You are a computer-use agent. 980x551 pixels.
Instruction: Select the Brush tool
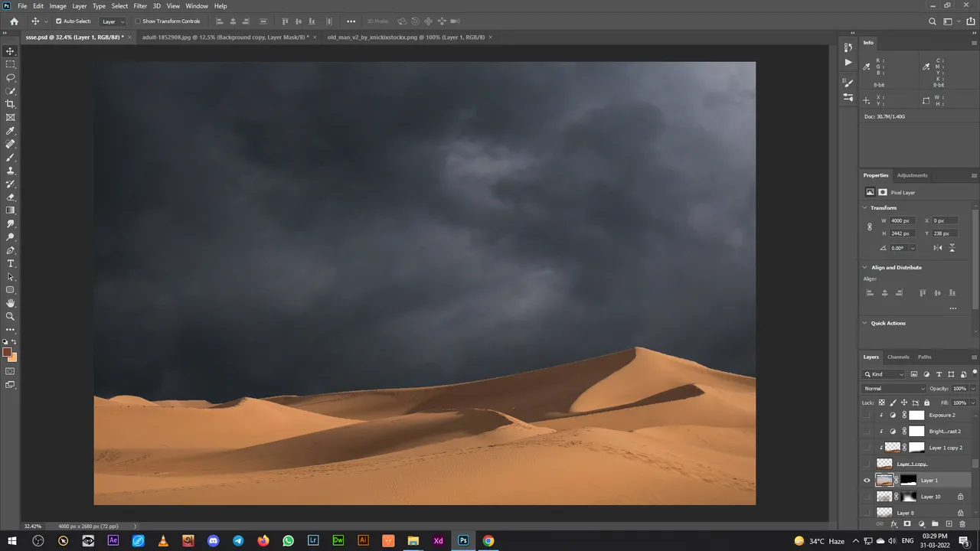point(11,157)
